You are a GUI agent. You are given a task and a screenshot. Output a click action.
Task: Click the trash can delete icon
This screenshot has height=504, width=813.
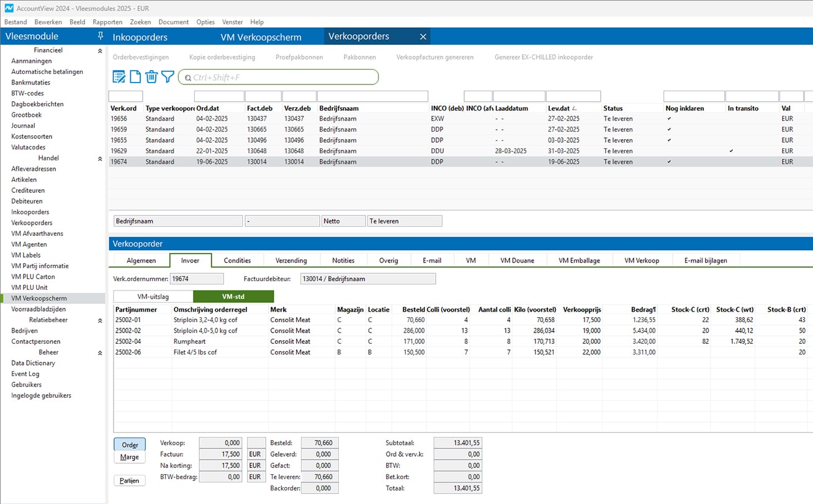tap(151, 77)
